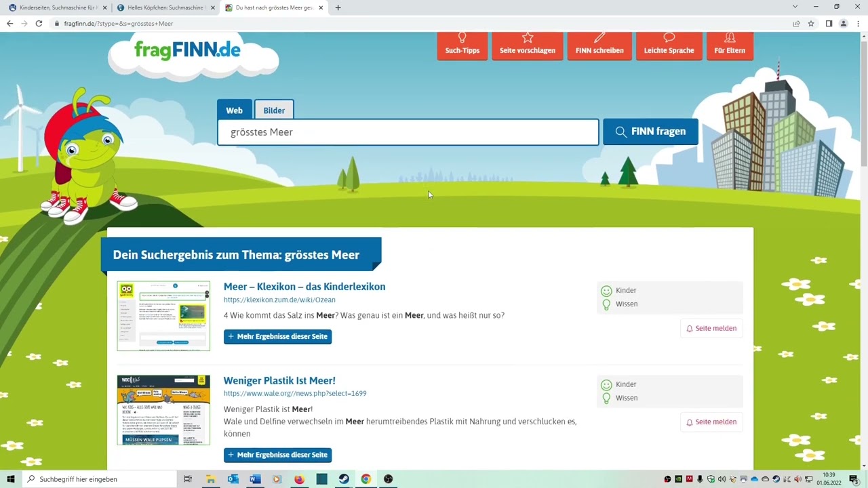Screen dimensions: 868x488
Task: Open File Explorer from the taskbar
Action: pos(211,479)
